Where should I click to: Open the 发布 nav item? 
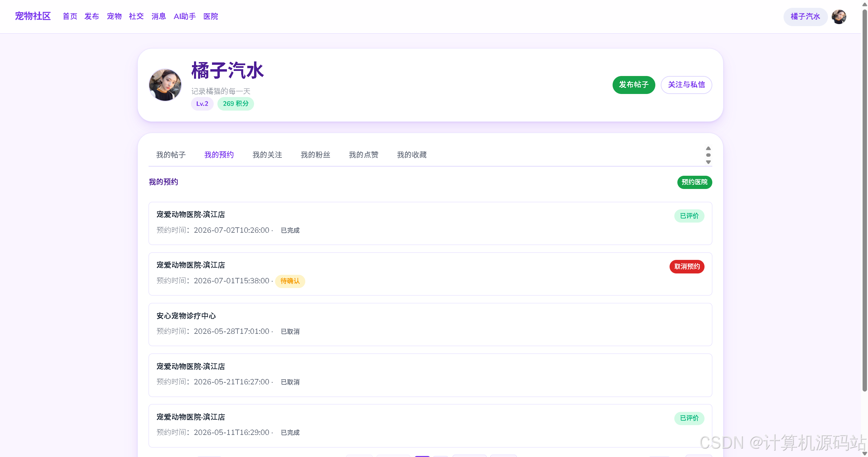pyautogui.click(x=92, y=16)
